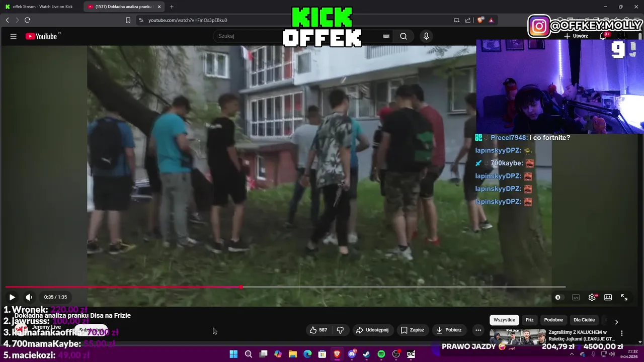644x362 pixels.
Task: Close the YouTube Dokładna analiza tab
Action: (159, 7)
